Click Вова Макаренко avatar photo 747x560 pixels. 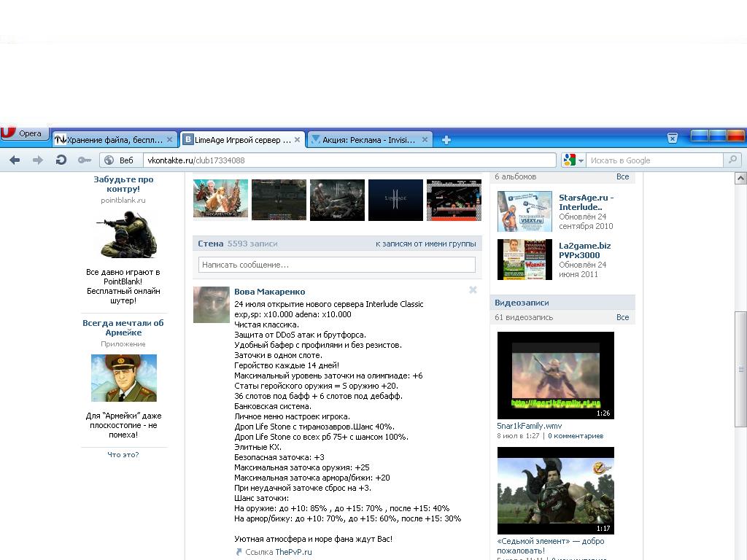point(211,305)
